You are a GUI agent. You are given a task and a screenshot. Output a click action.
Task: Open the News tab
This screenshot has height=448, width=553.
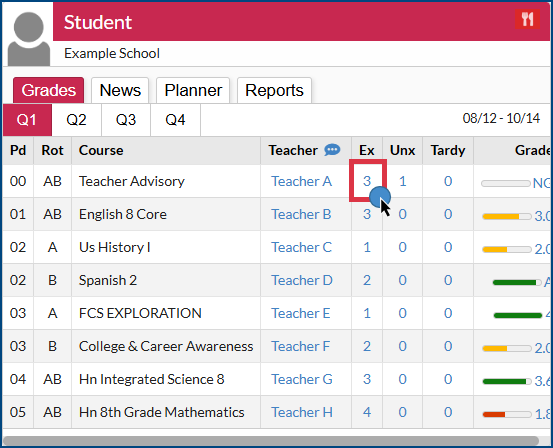click(120, 90)
